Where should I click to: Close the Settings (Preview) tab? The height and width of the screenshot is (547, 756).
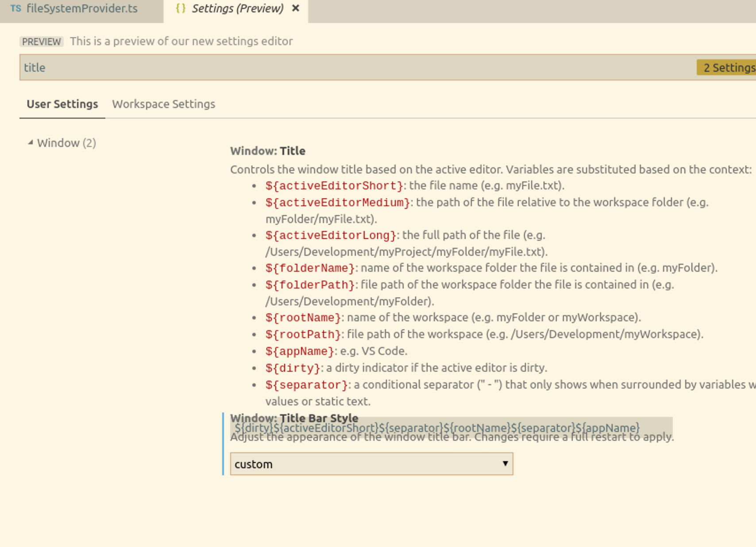(296, 8)
